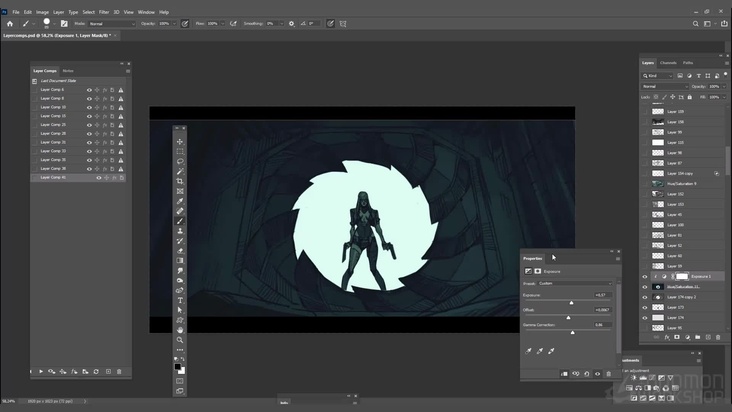732x412 pixels.
Task: Switch to the Paths tab
Action: click(x=688, y=63)
